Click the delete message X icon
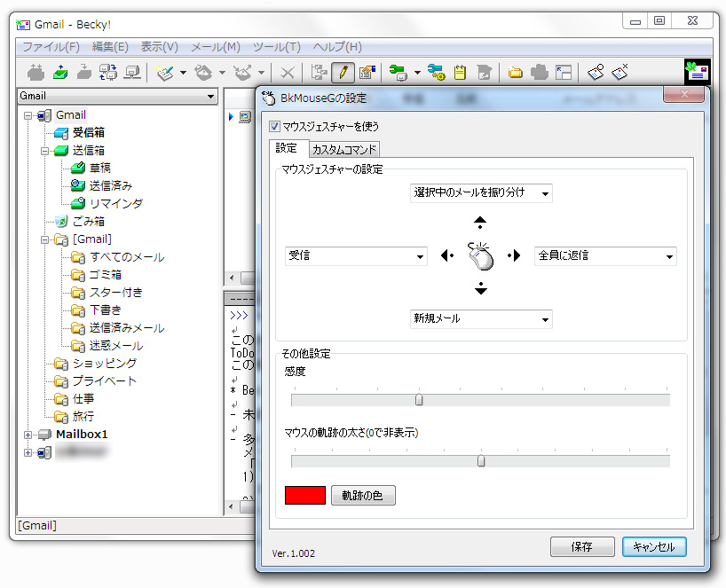726x588 pixels. tap(286, 73)
